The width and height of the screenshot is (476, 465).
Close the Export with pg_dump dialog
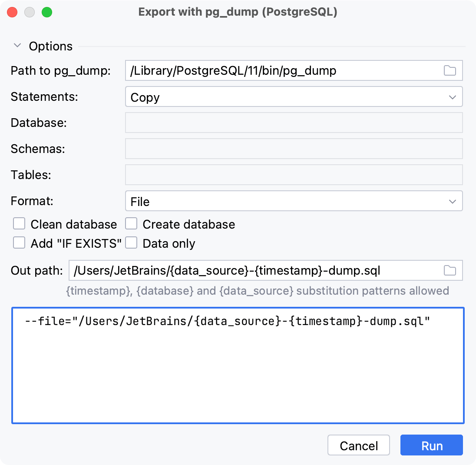[x=12, y=12]
